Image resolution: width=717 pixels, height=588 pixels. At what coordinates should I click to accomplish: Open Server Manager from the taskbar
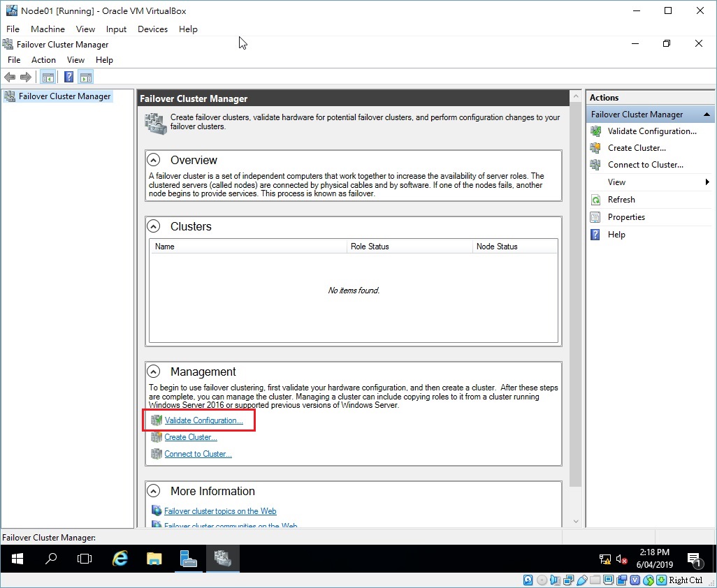189,558
